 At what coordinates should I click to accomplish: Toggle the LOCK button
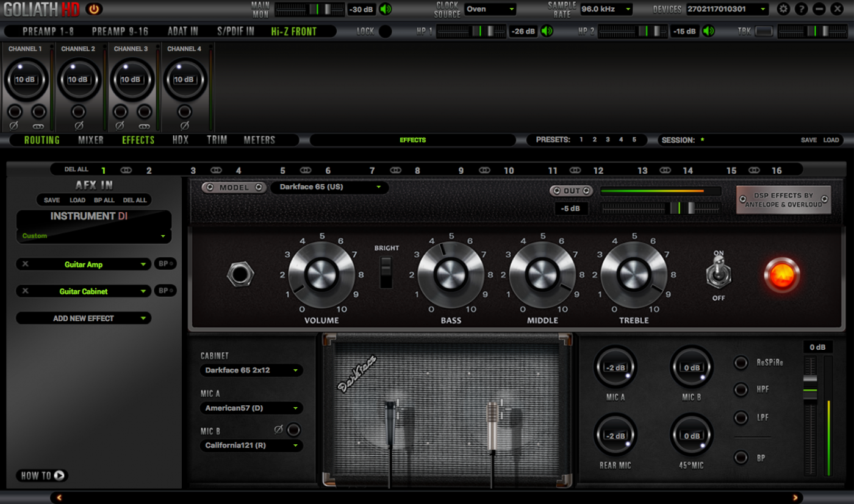coord(385,31)
